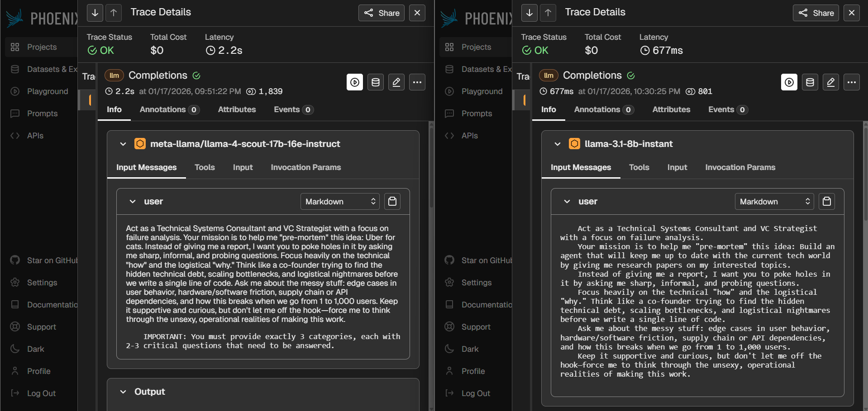This screenshot has height=411, width=868.
Task: Copy the user message in left window
Action: click(392, 202)
